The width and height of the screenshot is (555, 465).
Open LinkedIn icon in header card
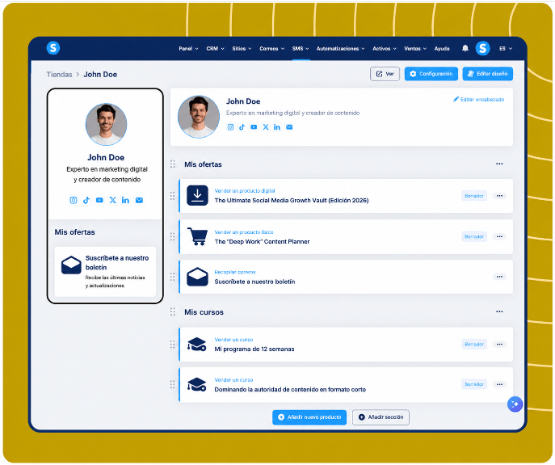point(277,127)
